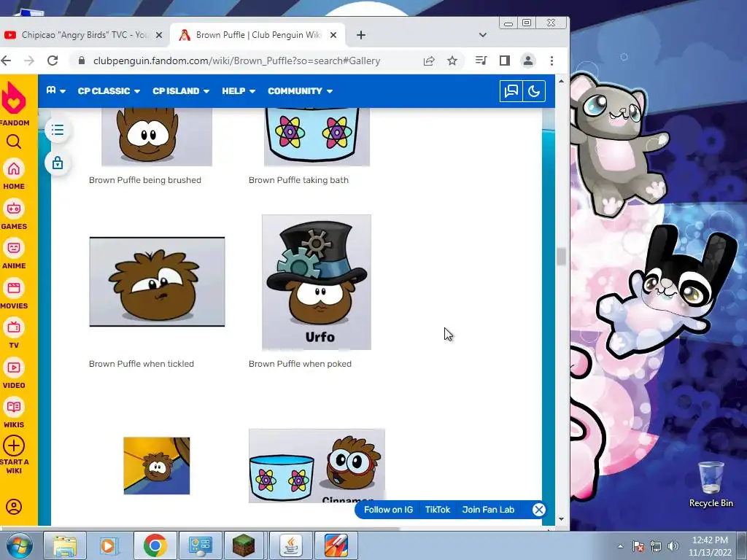Expand the CP Classic dropdown
Screen dimensions: 747x560
pos(109,91)
